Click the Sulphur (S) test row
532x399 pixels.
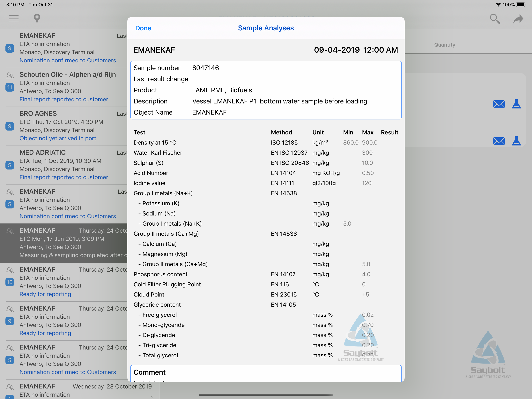coord(266,163)
